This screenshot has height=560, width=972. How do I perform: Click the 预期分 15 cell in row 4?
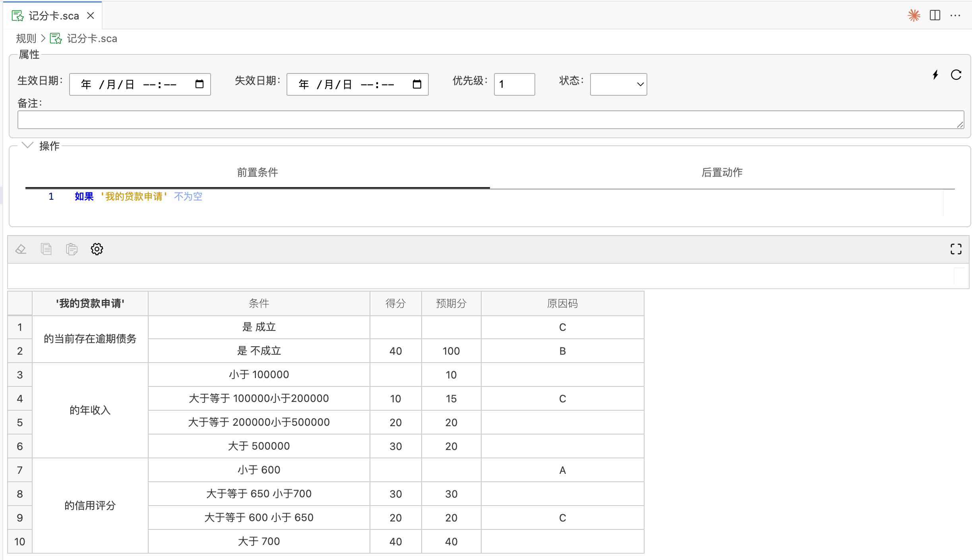[451, 398]
